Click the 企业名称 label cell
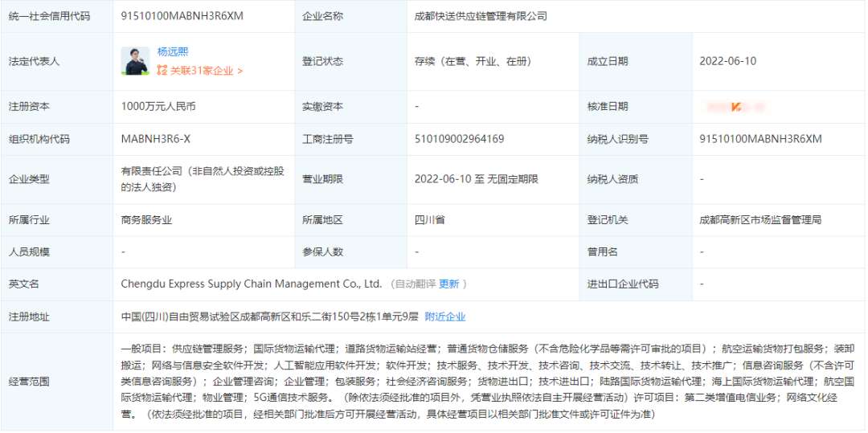The width and height of the screenshot is (868, 433). click(x=351, y=16)
